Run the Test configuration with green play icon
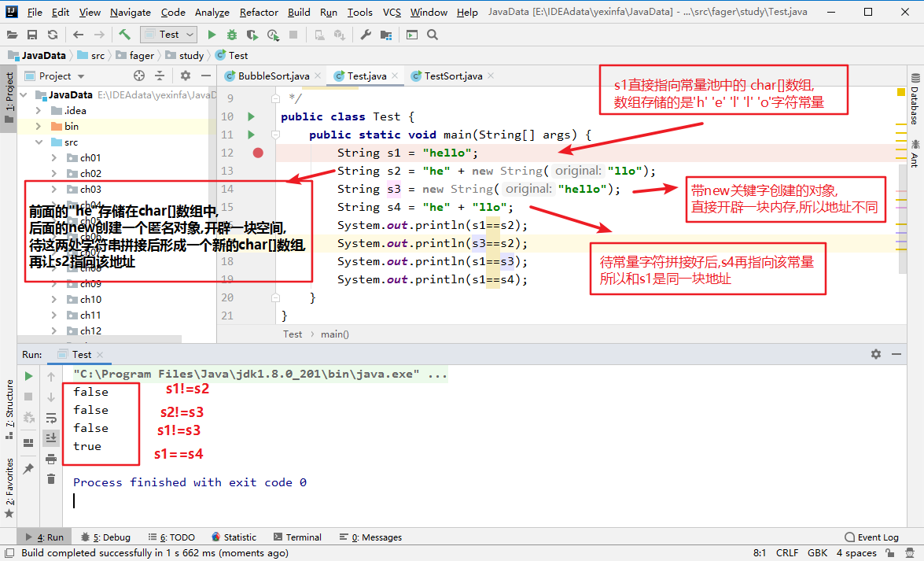This screenshot has width=924, height=561. coord(212,35)
